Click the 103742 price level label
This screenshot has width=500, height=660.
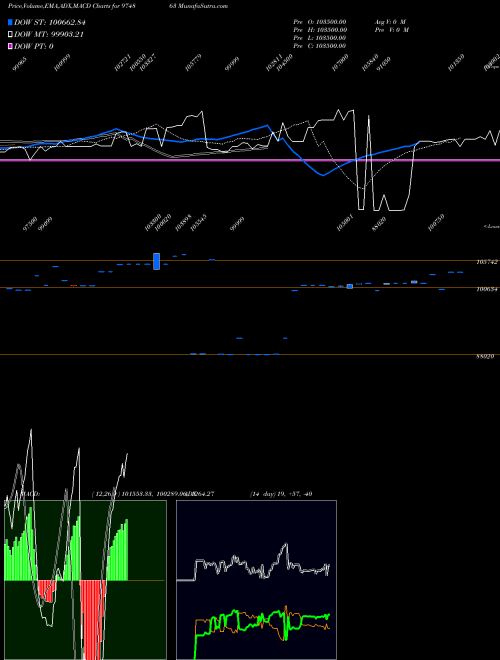(x=487, y=262)
